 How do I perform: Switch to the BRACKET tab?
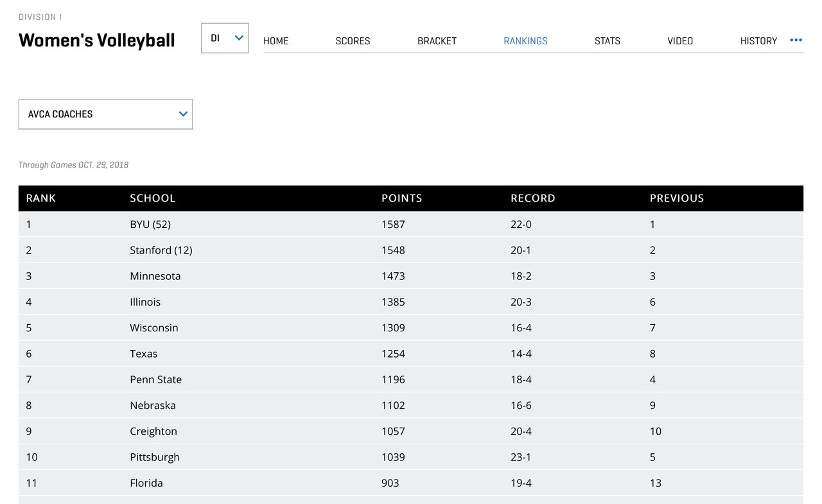point(437,41)
